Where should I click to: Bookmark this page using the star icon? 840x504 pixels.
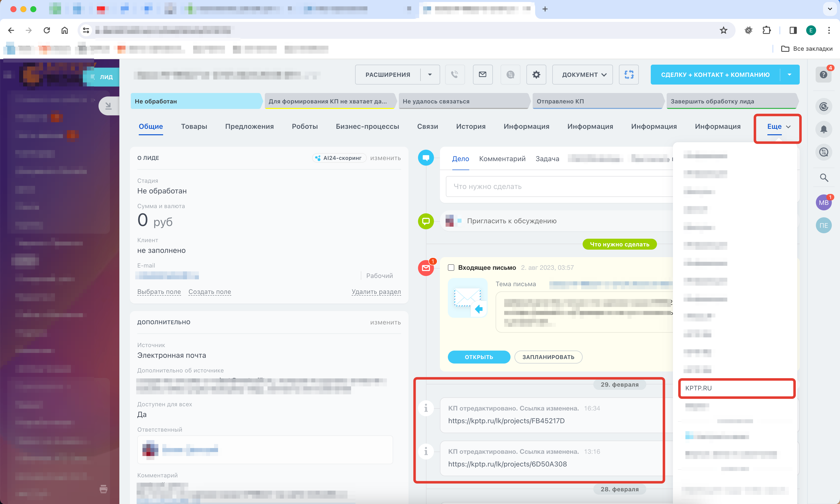coord(723,30)
